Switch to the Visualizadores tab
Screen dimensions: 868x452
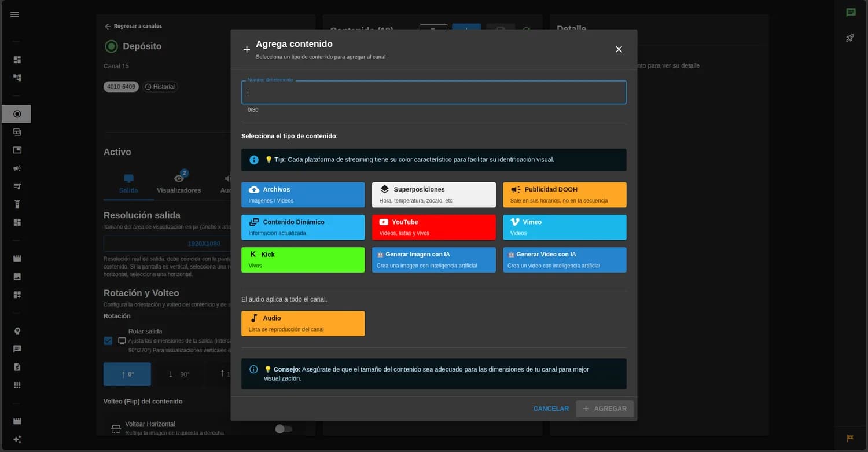click(x=179, y=184)
